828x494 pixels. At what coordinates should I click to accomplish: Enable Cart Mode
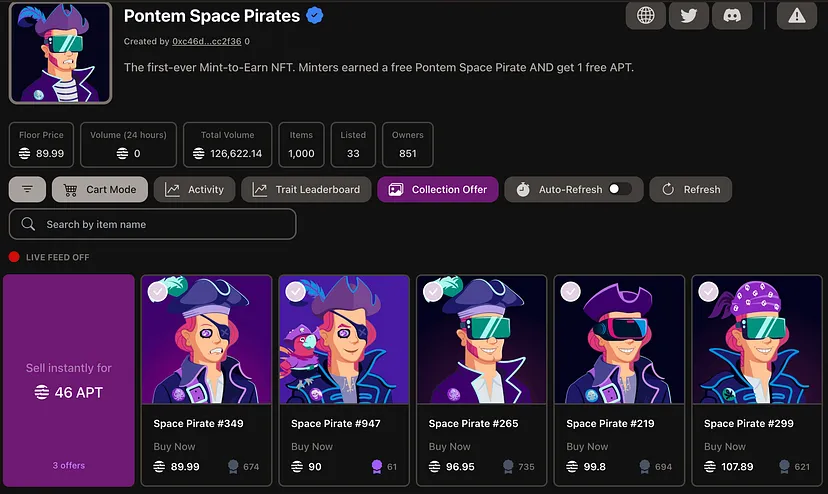(x=100, y=189)
